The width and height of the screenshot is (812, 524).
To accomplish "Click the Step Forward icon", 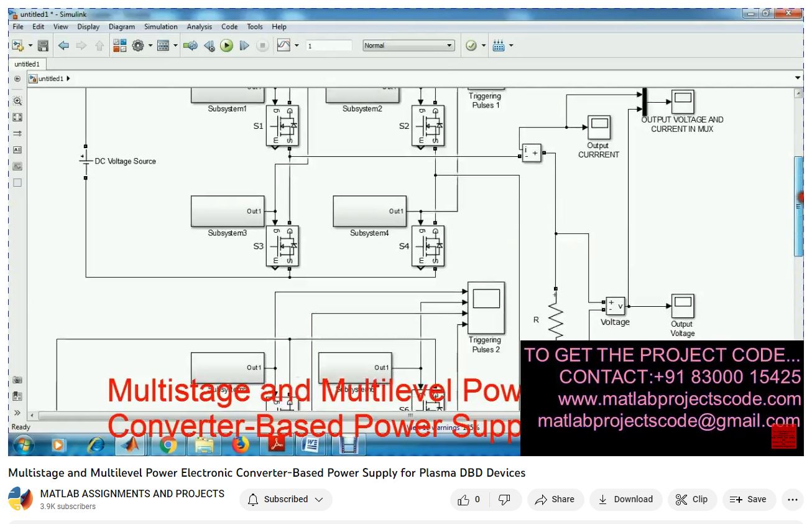I will [x=244, y=45].
